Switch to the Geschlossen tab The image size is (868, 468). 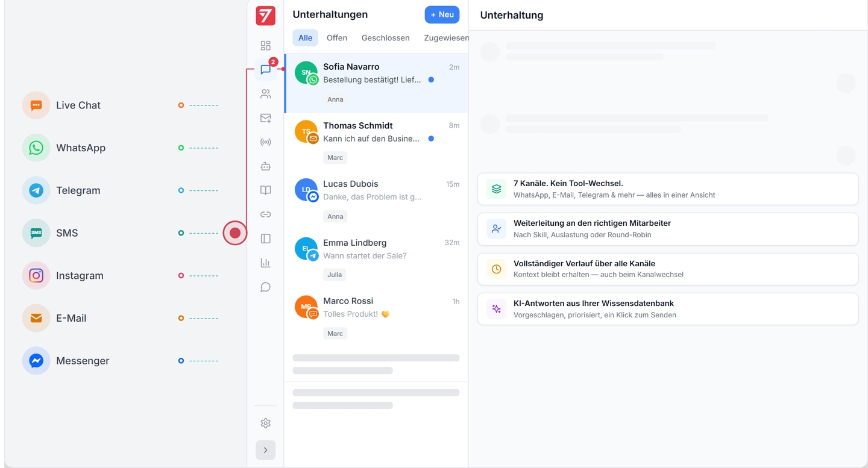(x=385, y=38)
